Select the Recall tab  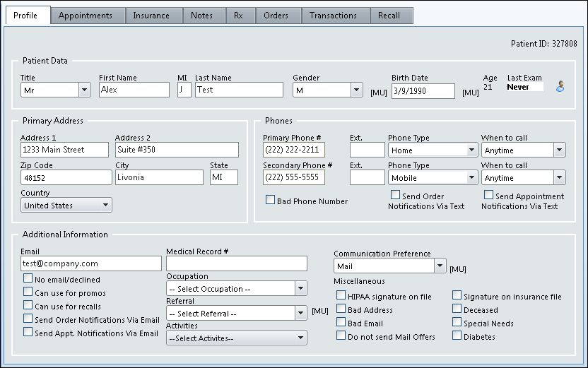(389, 16)
